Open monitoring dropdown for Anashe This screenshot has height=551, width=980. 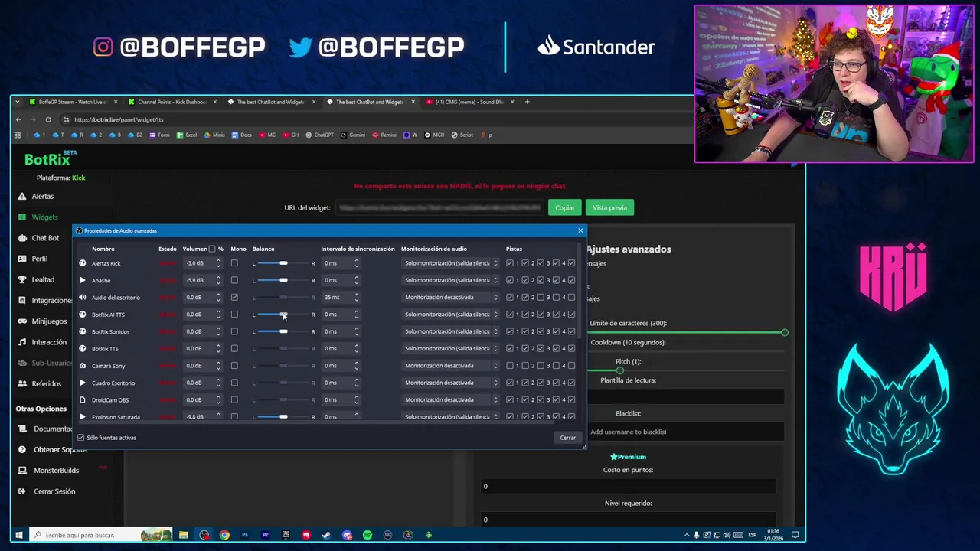450,280
